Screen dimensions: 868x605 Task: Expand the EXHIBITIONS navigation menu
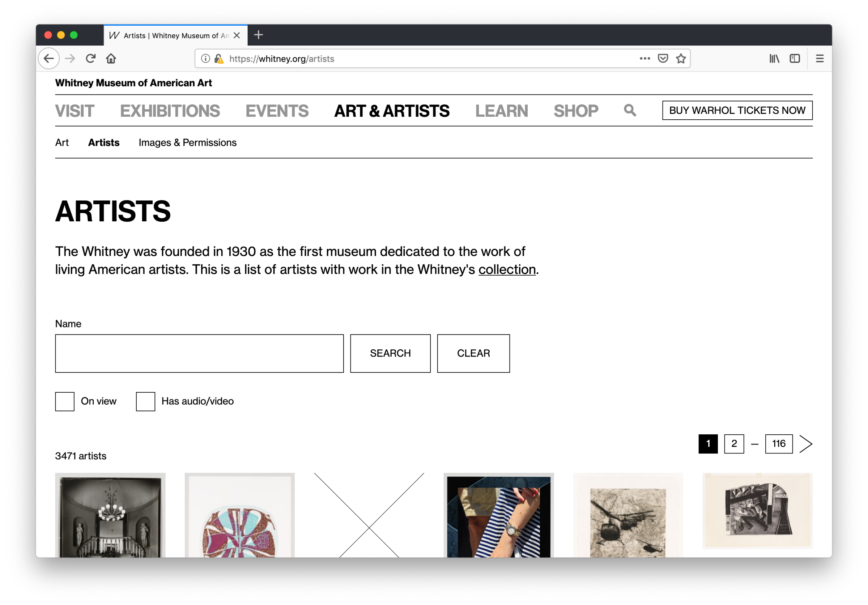click(170, 110)
